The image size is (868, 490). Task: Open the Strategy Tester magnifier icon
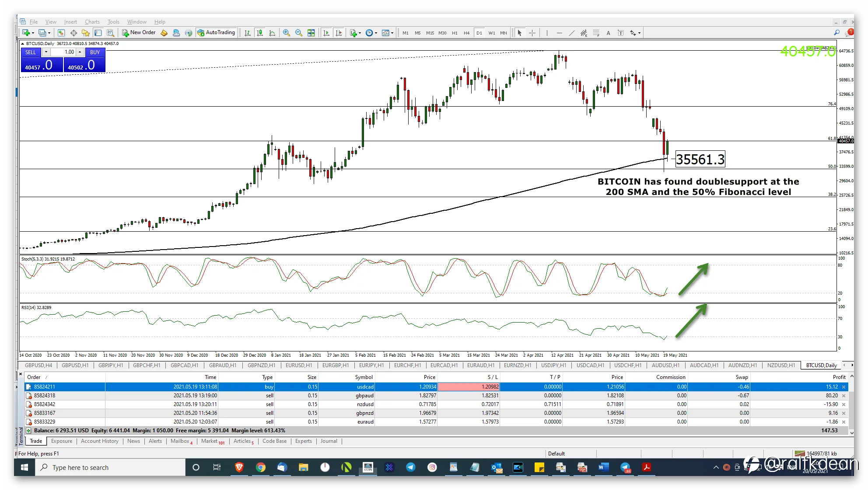[110, 33]
